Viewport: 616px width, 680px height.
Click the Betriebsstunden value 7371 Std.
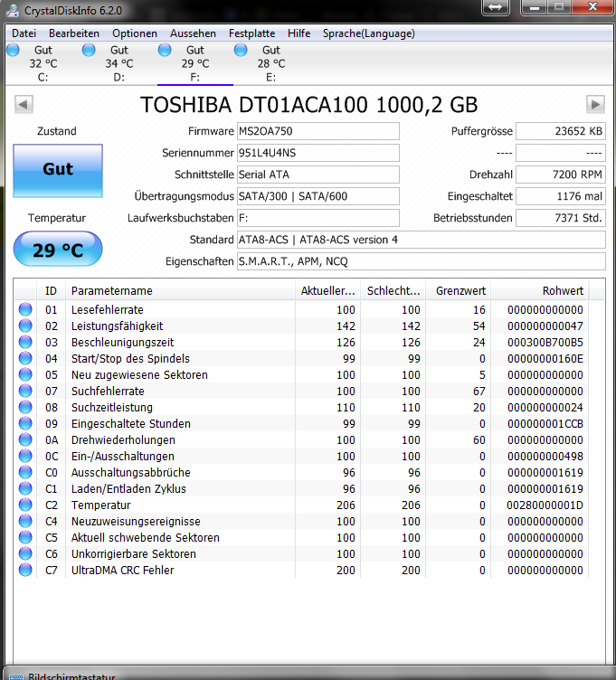pos(561,218)
